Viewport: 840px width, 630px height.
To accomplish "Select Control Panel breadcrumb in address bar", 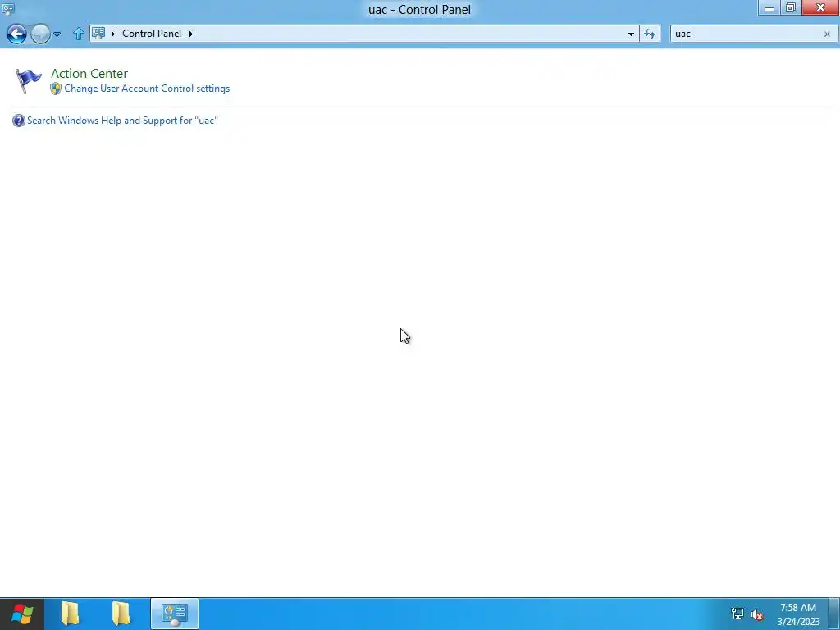I will tap(152, 33).
